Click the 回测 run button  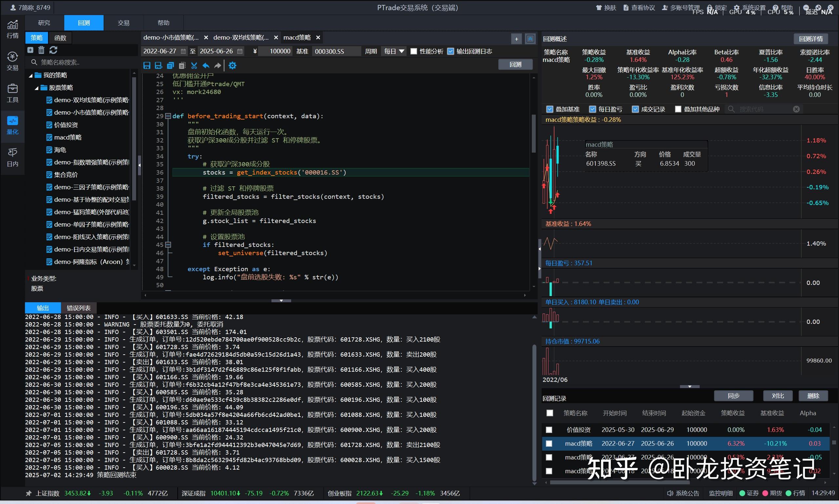515,64
